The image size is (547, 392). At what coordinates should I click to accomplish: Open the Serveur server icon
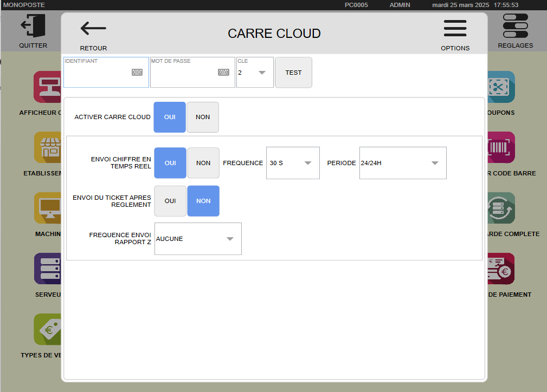pos(48,269)
